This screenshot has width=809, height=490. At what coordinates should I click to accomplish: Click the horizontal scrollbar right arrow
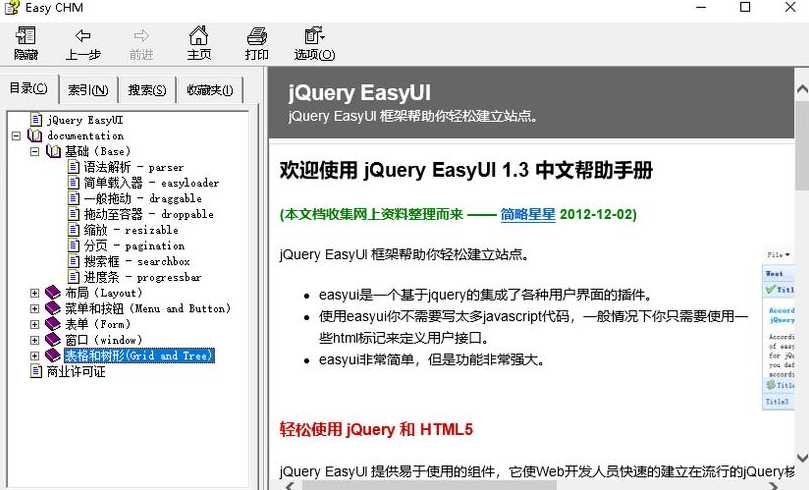(773, 486)
